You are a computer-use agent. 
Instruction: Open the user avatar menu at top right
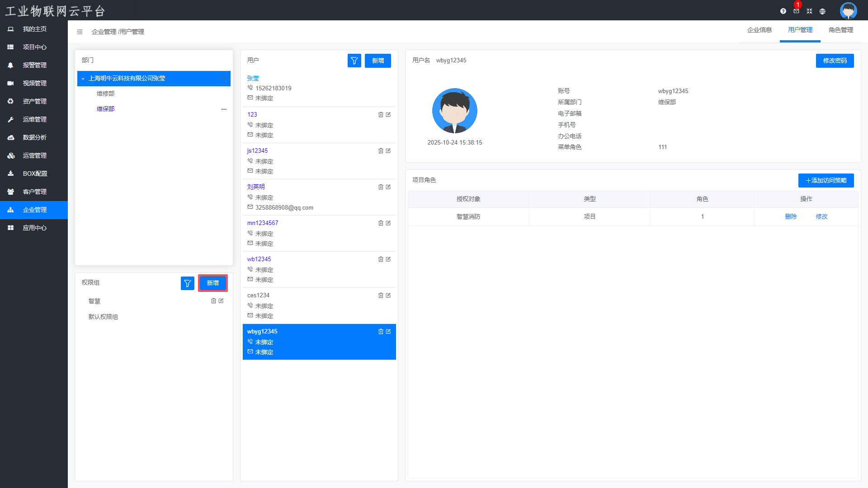(x=848, y=10)
